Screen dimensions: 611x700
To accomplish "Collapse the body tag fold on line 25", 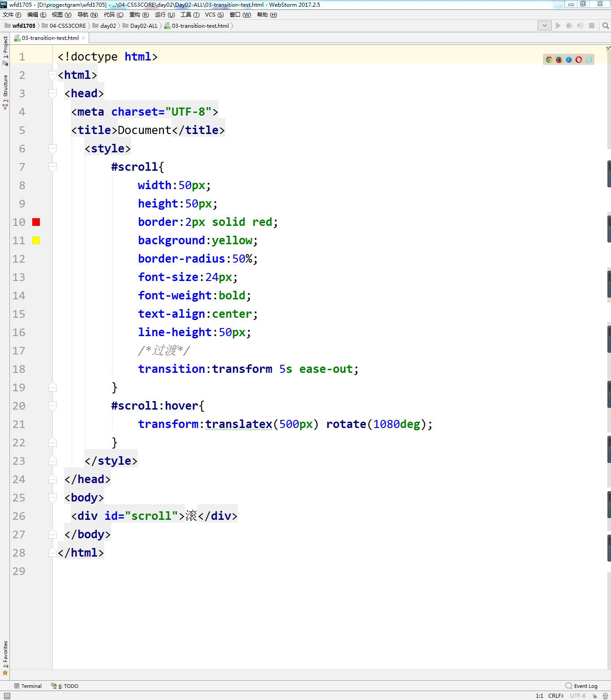I will pos(52,497).
